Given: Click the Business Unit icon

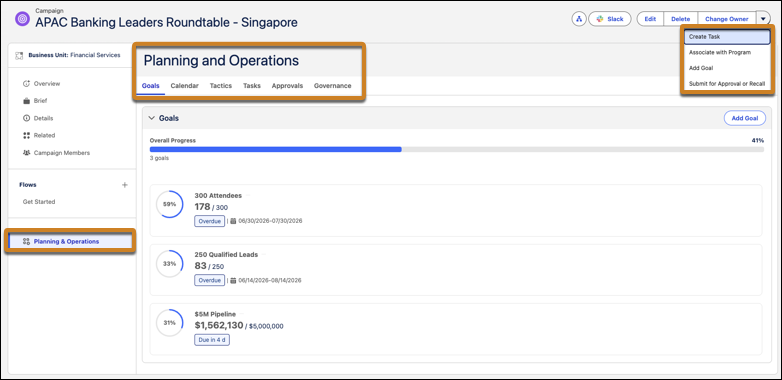Looking at the screenshot, I should tap(19, 55).
